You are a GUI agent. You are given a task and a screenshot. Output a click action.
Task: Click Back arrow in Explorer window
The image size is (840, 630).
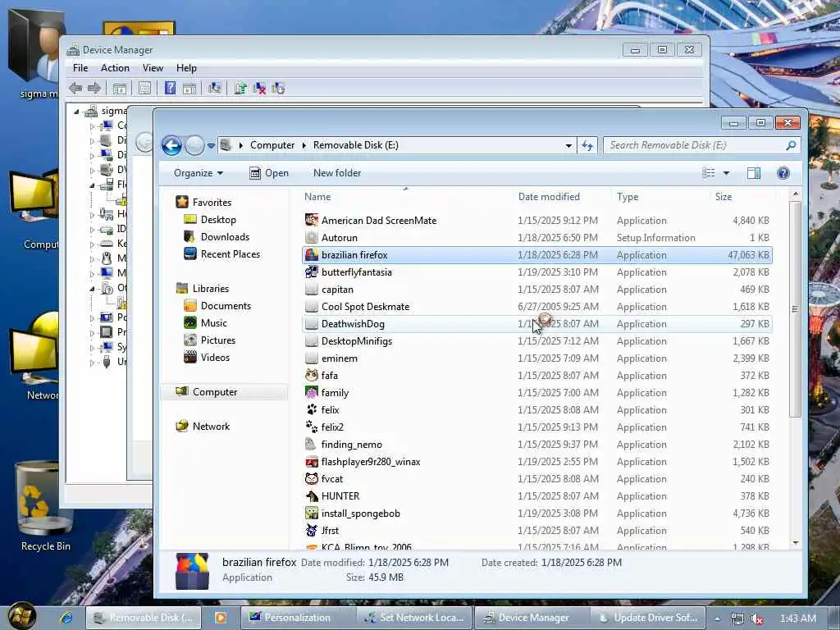pos(171,145)
